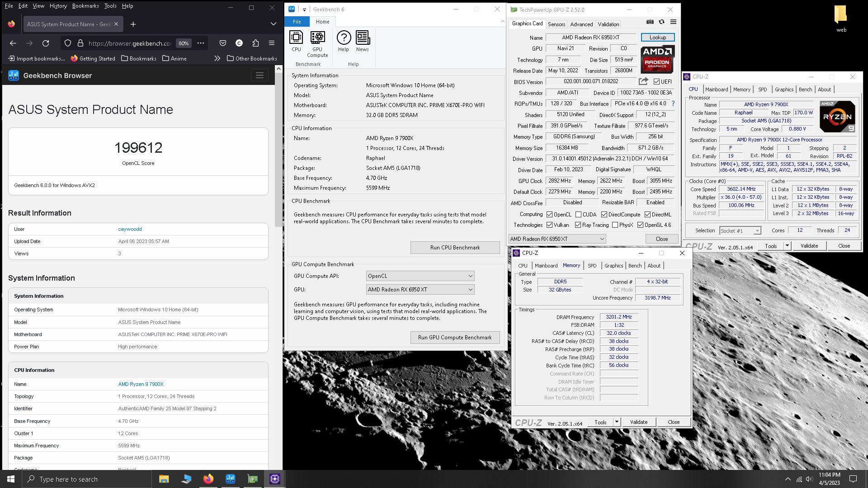Click Firefox URL address field
Image resolution: width=868 pixels, height=488 pixels.
[x=129, y=43]
